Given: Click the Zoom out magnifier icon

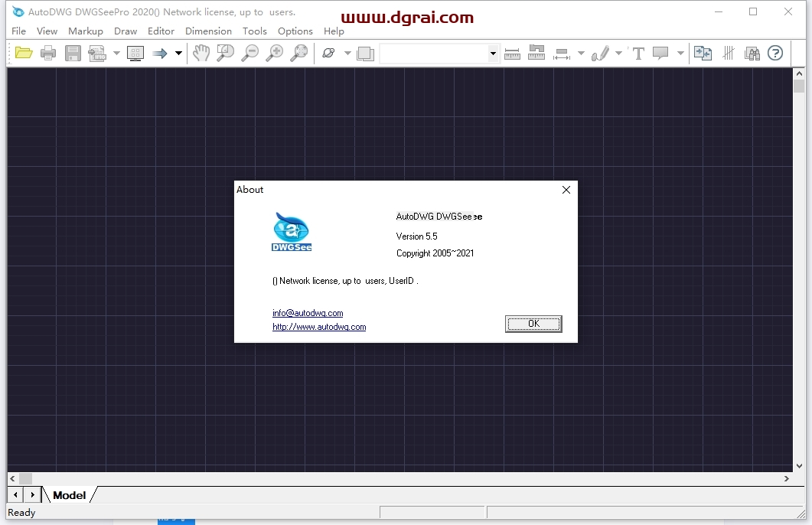Looking at the screenshot, I should (250, 53).
